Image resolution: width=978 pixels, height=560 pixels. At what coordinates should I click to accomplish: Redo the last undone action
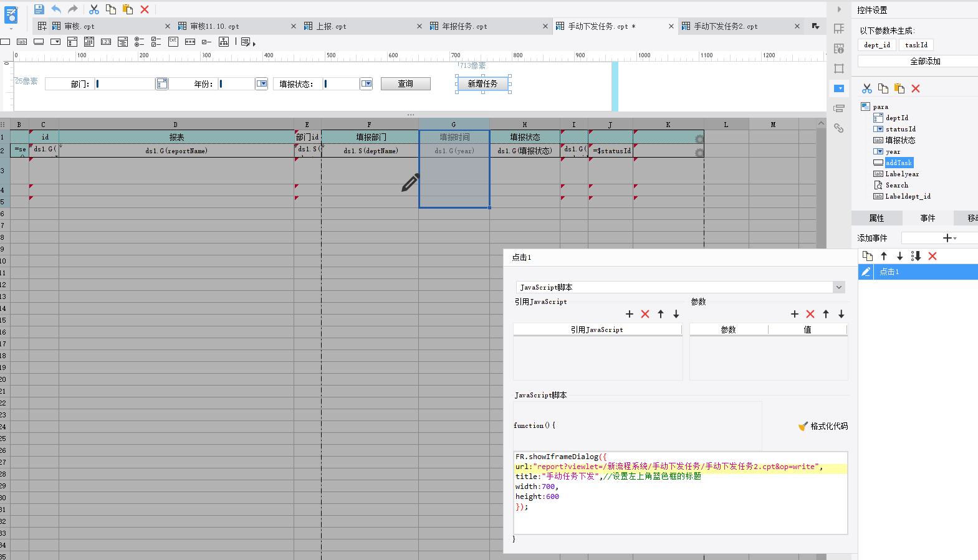tap(73, 9)
